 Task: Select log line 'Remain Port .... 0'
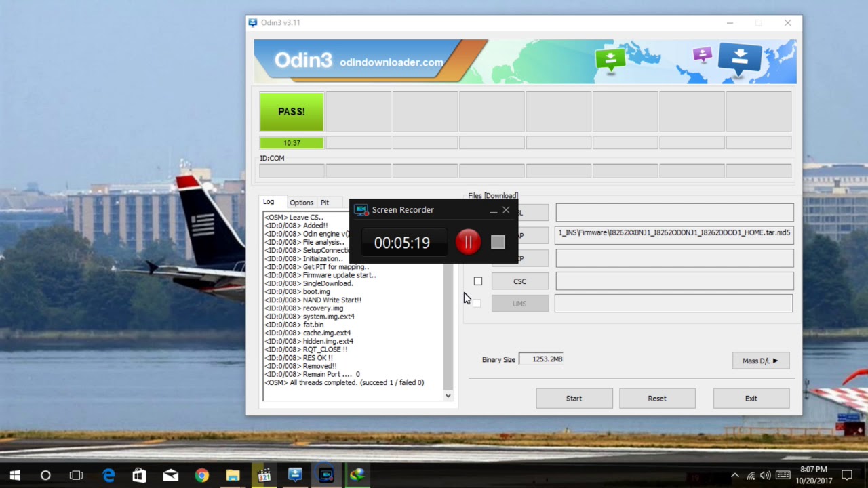click(x=312, y=374)
